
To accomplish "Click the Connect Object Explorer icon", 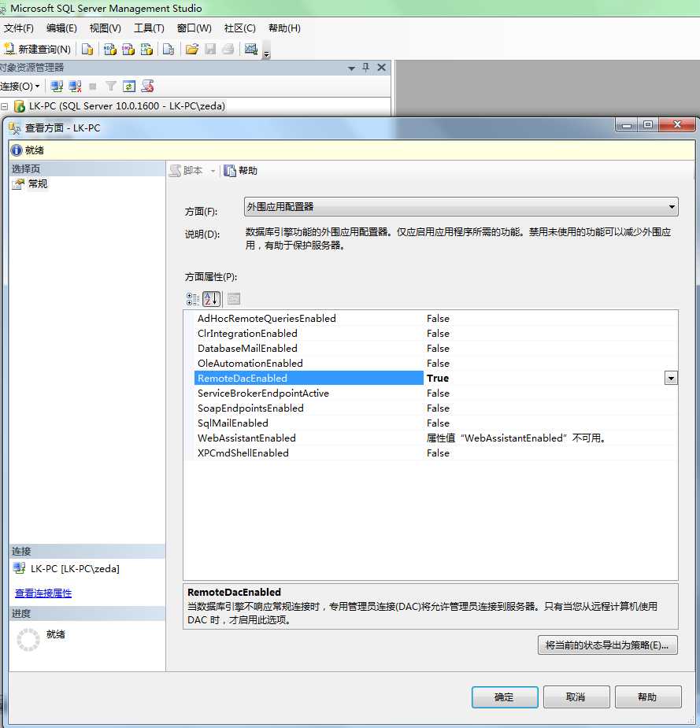I will [57, 87].
